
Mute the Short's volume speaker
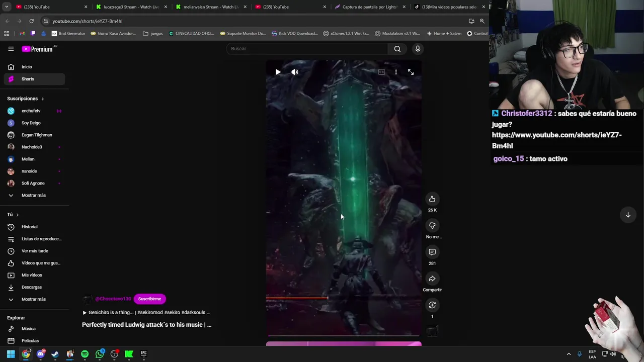[x=295, y=72]
